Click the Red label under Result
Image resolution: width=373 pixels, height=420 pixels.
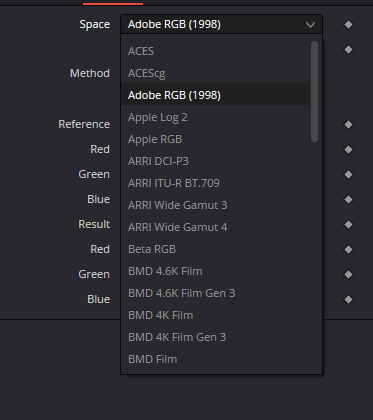tap(100, 249)
